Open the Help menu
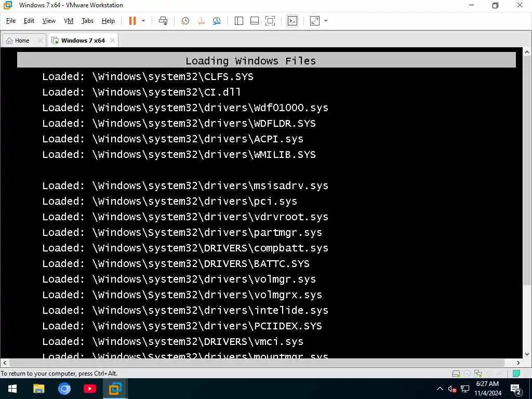This screenshot has width=532, height=399. click(x=108, y=21)
